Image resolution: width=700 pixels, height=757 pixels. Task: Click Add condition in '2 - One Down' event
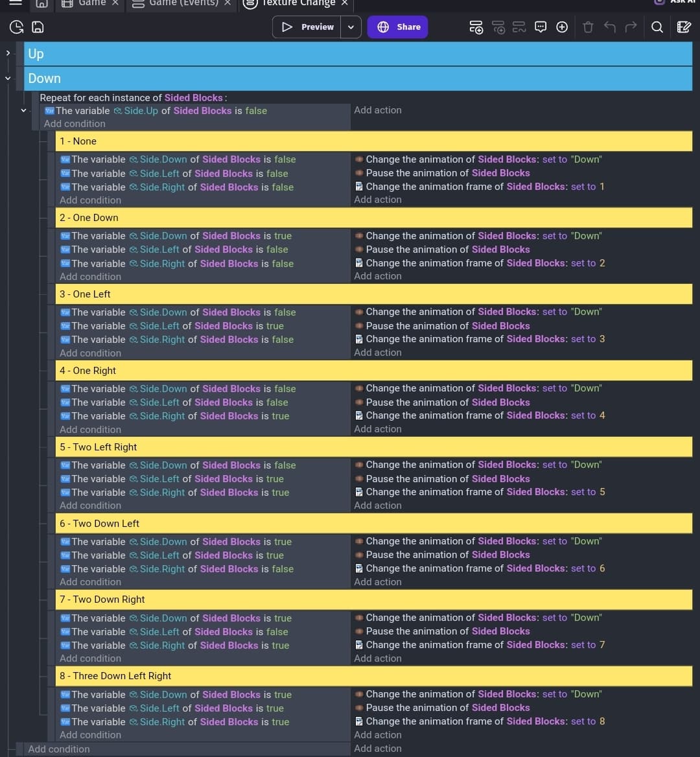click(x=90, y=277)
